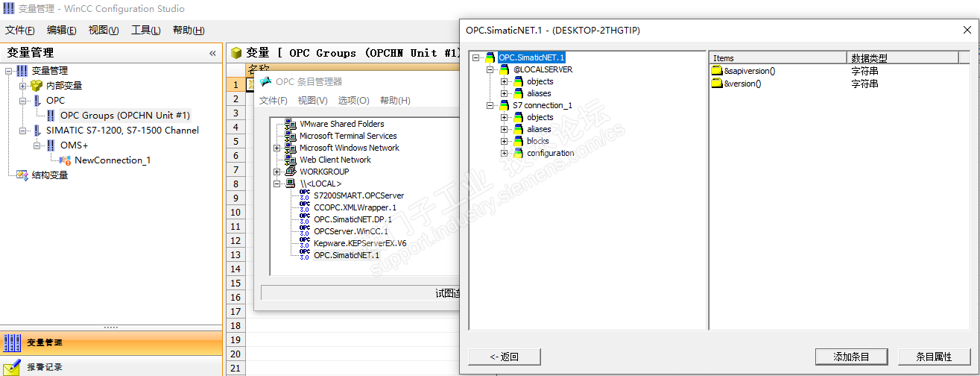Open the 帮助(H) menu in Configuration Studio
The image size is (980, 376).
point(189,31)
